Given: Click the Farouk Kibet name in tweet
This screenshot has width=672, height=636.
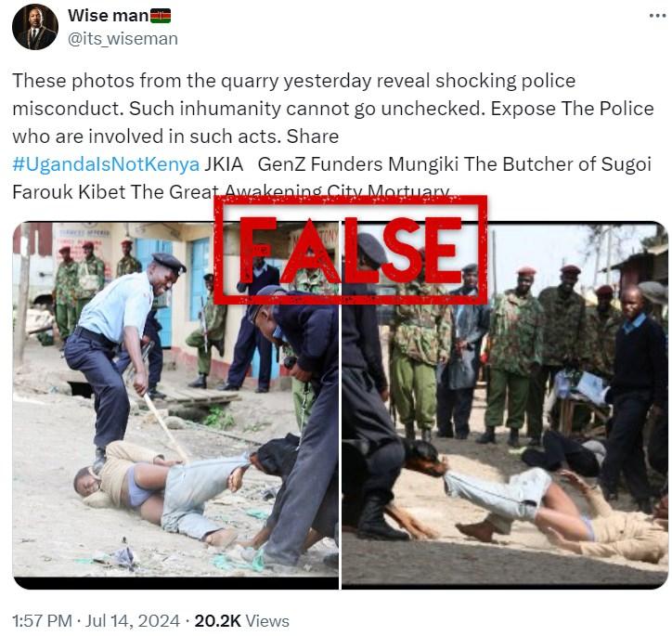Looking at the screenshot, I should click(69, 191).
